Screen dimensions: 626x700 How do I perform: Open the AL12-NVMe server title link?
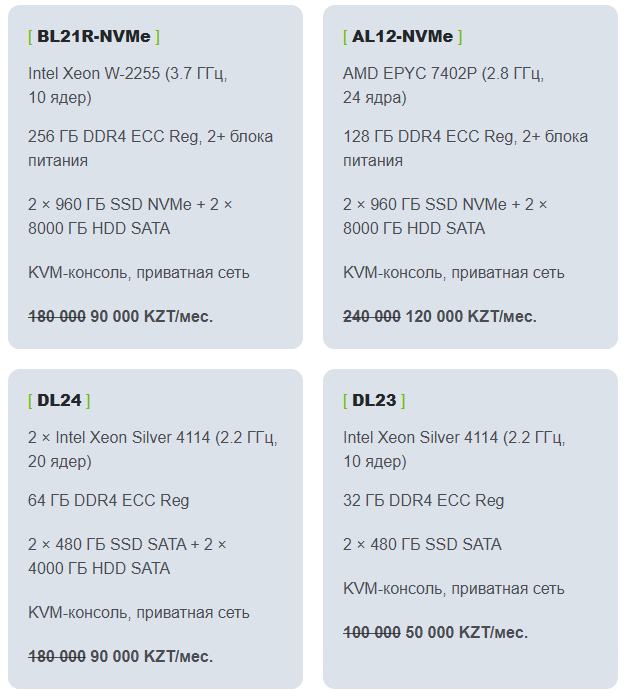(402, 36)
